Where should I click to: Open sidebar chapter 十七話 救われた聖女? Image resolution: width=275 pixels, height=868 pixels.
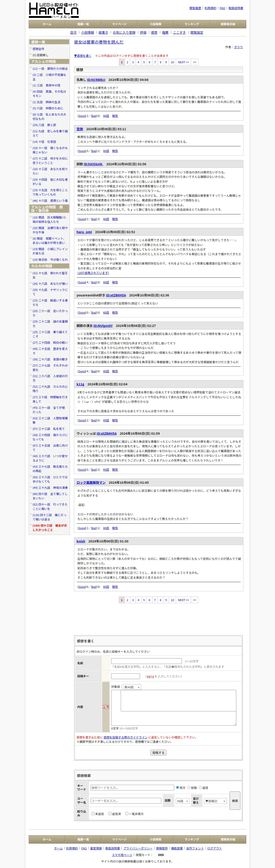(x=50, y=275)
